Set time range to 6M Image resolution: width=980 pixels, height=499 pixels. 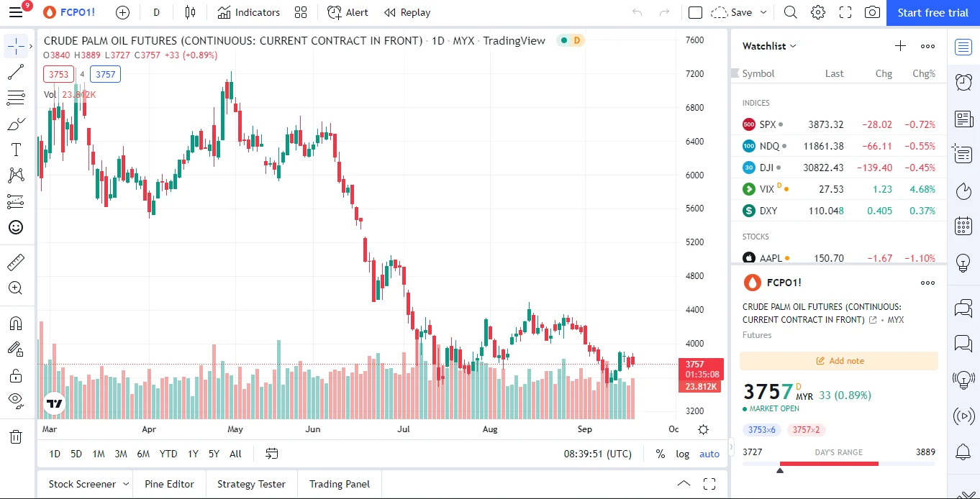(143, 454)
